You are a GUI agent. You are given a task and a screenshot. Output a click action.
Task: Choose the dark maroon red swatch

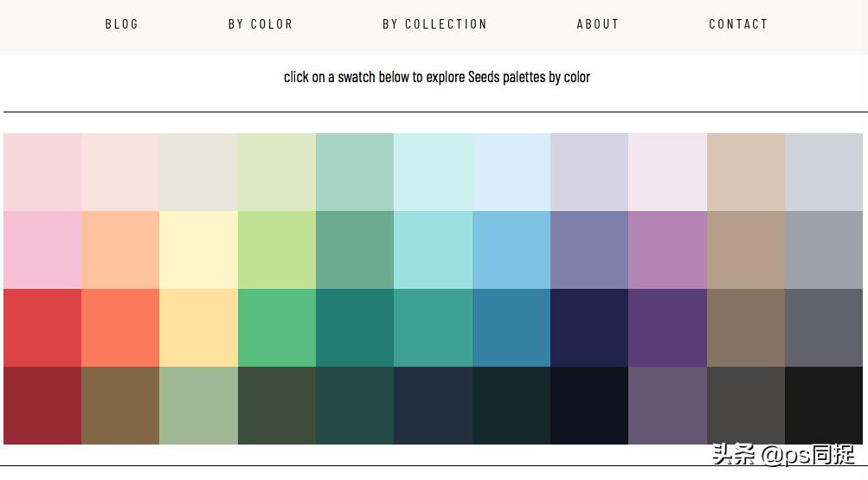[x=42, y=406]
